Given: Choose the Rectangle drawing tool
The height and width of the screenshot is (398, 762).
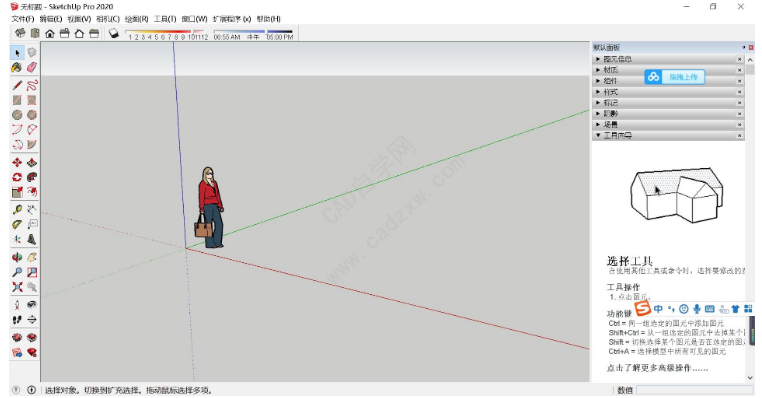Looking at the screenshot, I should point(17,100).
